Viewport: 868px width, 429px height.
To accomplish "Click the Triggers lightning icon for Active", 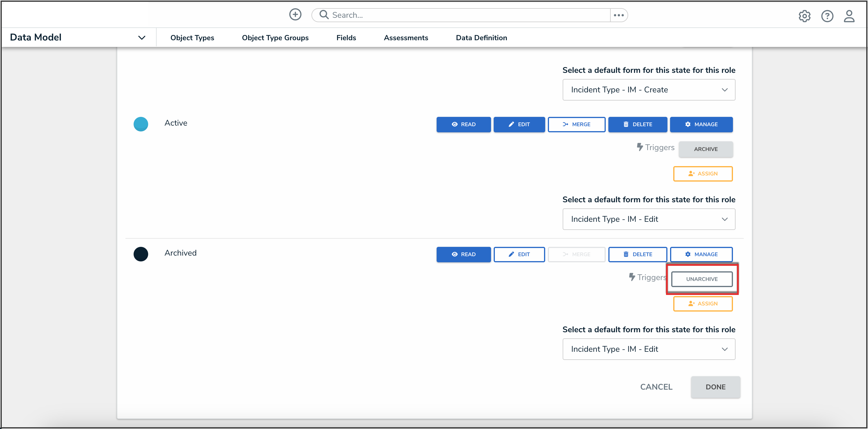I will pyautogui.click(x=640, y=147).
